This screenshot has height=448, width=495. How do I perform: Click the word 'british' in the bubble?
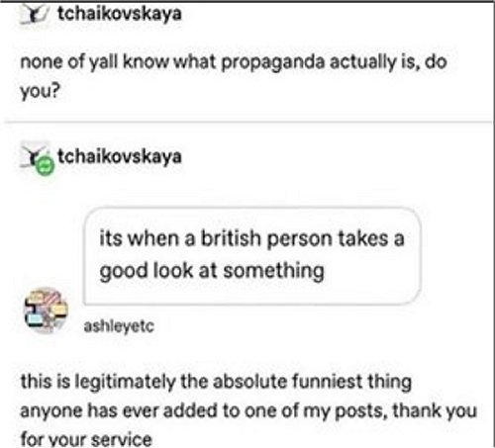(x=231, y=237)
